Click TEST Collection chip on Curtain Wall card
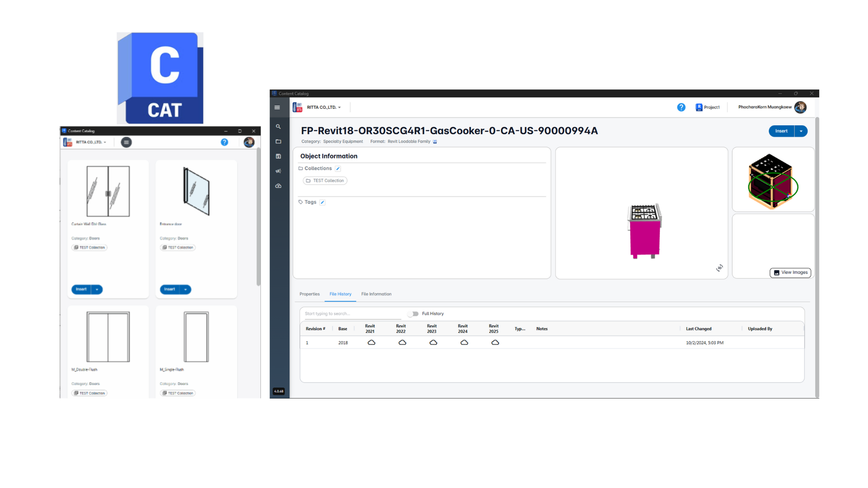The width and height of the screenshot is (868, 488). 90,248
